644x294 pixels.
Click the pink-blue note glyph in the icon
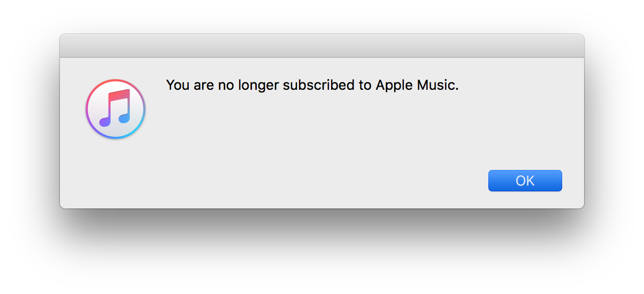pyautogui.click(x=115, y=108)
